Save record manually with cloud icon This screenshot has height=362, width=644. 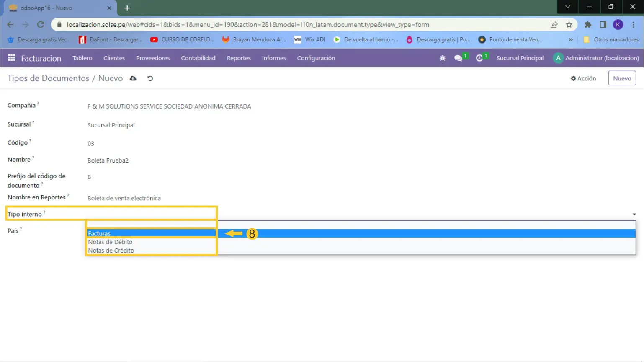pyautogui.click(x=133, y=78)
